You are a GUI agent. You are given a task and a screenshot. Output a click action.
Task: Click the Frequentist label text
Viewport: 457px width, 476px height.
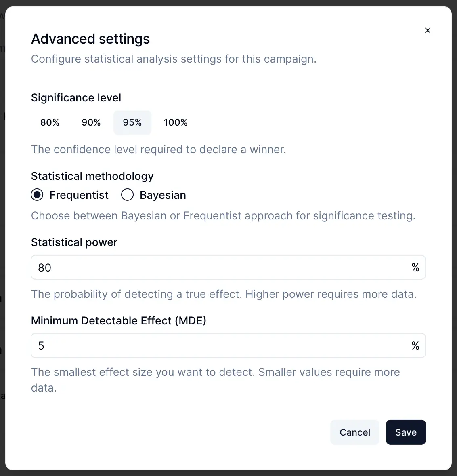click(x=79, y=195)
